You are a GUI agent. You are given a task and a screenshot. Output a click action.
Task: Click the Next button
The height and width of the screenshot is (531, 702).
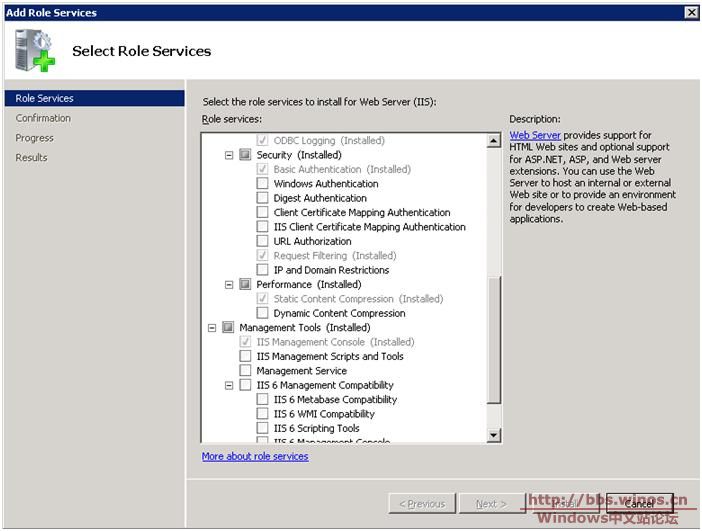[x=491, y=504]
